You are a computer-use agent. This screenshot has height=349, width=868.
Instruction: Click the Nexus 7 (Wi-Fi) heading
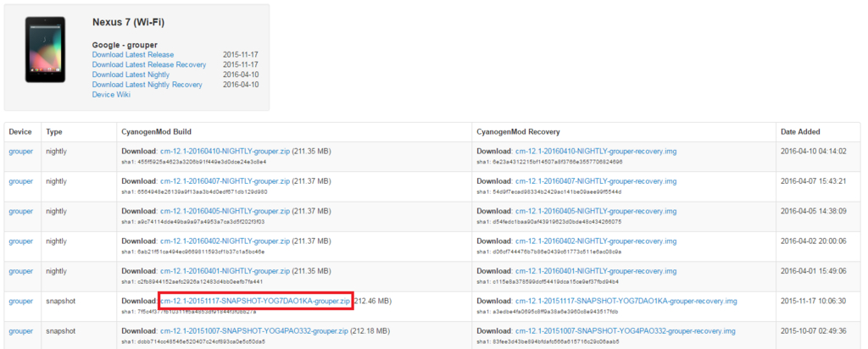pyautogui.click(x=128, y=23)
